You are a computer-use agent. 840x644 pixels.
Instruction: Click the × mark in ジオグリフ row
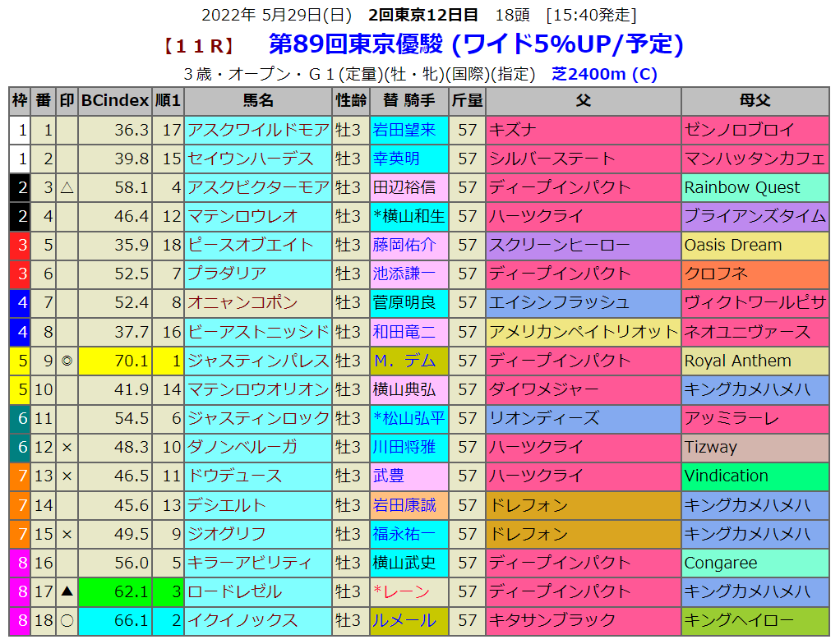tap(67, 534)
